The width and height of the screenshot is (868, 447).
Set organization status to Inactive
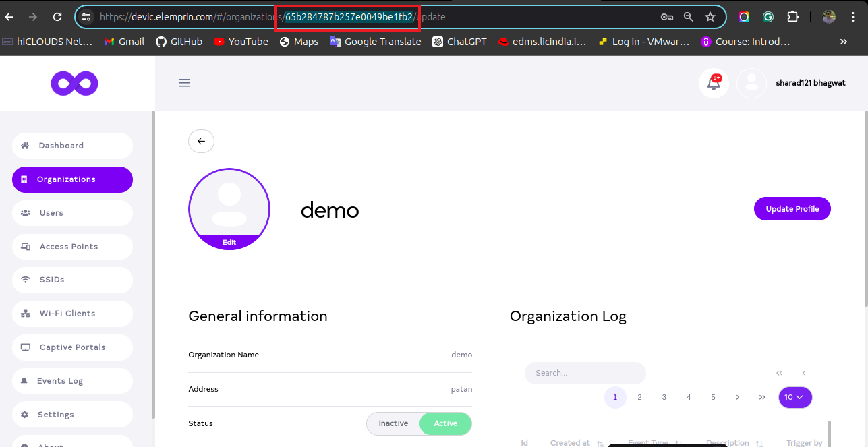point(393,423)
